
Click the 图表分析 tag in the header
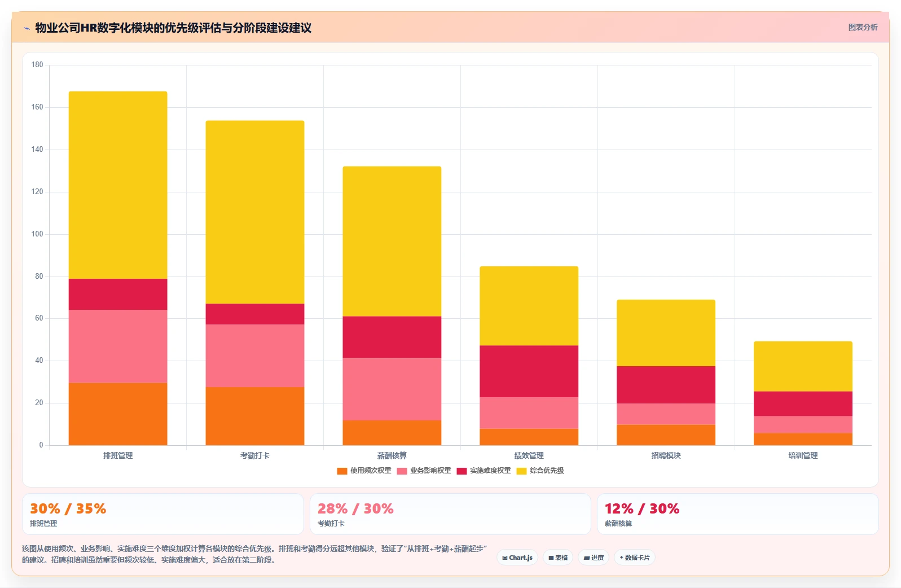point(863,27)
